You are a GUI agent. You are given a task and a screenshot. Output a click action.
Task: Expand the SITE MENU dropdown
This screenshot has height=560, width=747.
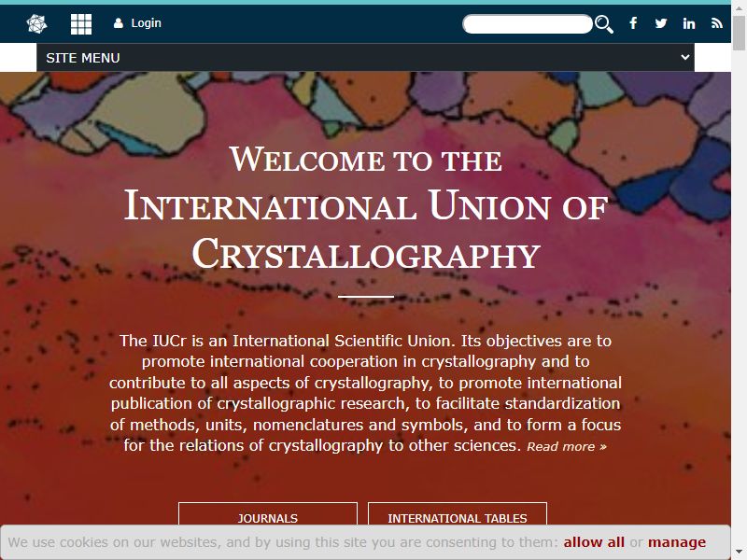[x=365, y=58]
